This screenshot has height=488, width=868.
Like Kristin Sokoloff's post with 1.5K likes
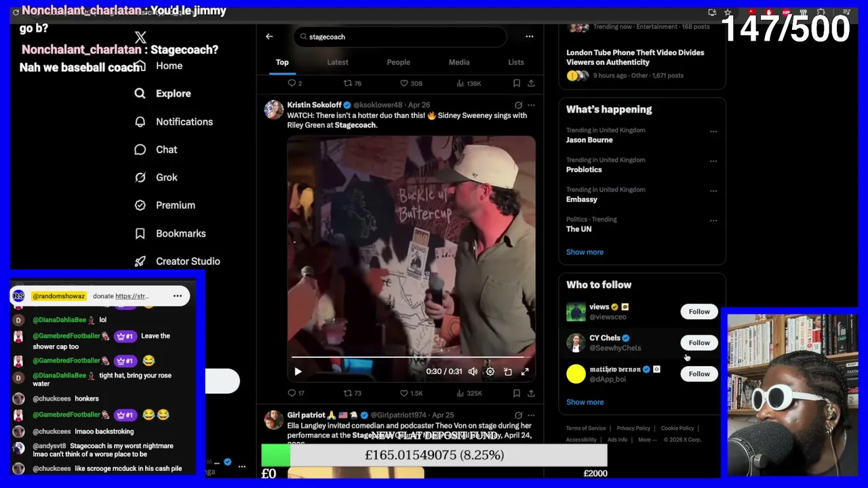pyautogui.click(x=411, y=393)
